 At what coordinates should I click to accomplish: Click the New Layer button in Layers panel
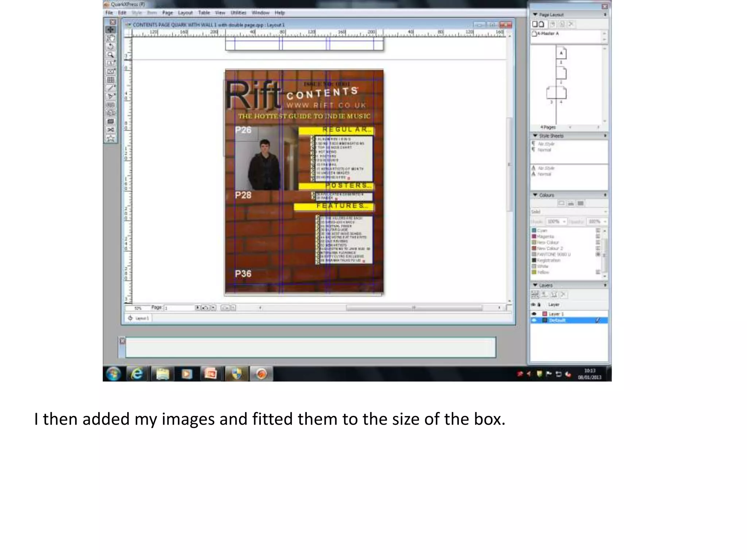pyautogui.click(x=535, y=295)
